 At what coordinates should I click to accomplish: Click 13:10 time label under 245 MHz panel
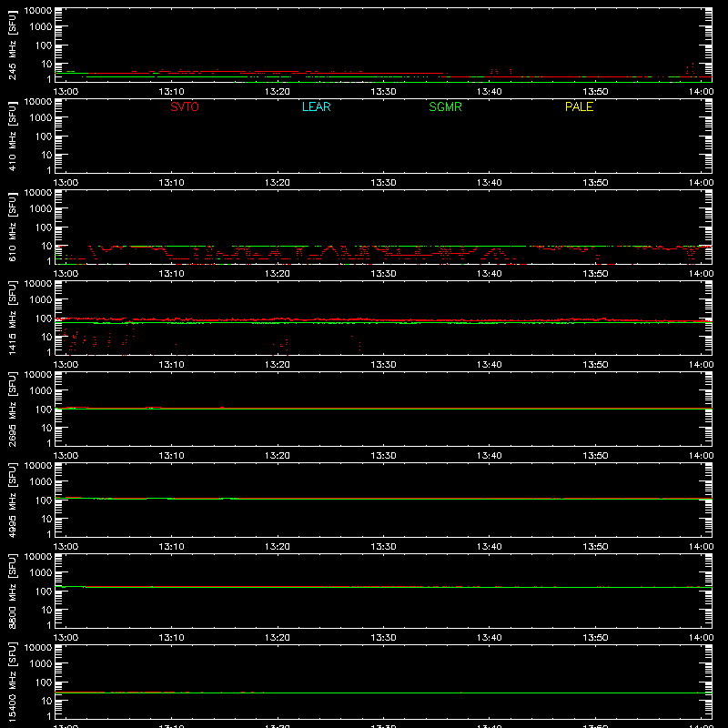(x=171, y=92)
